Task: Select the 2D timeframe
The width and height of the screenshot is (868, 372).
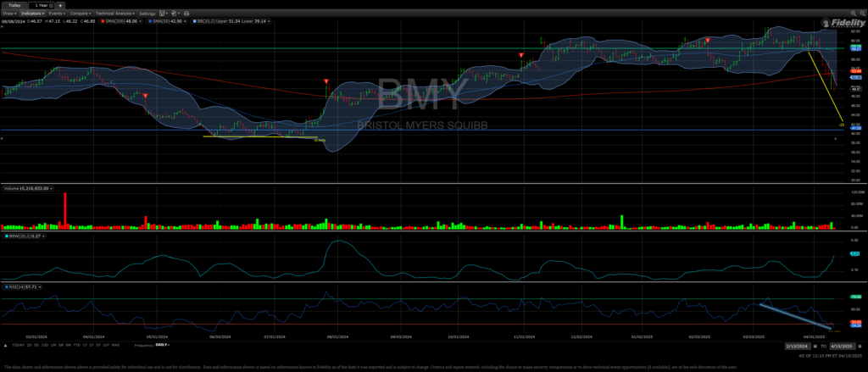Action: [x=29, y=345]
